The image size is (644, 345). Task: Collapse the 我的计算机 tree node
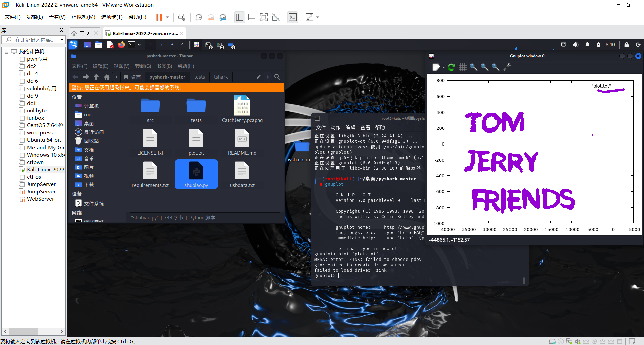[x=6, y=52]
